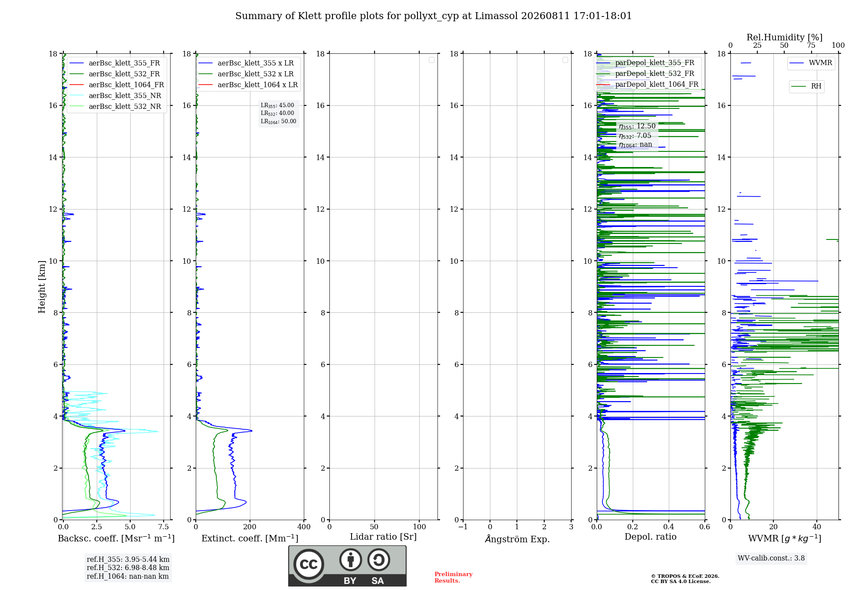868x590 pixels.
Task: Click the 'Height [km]' axis label
Action: click(x=42, y=287)
